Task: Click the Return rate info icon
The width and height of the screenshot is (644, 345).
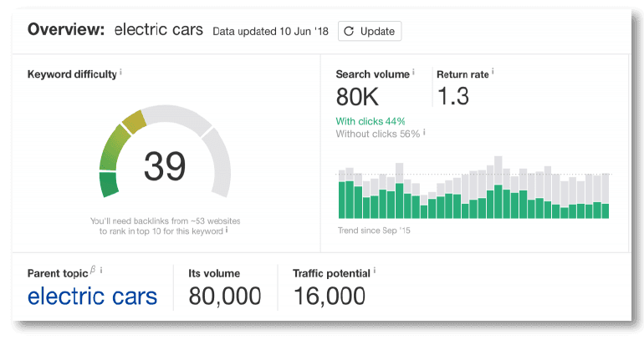Action: tap(493, 74)
